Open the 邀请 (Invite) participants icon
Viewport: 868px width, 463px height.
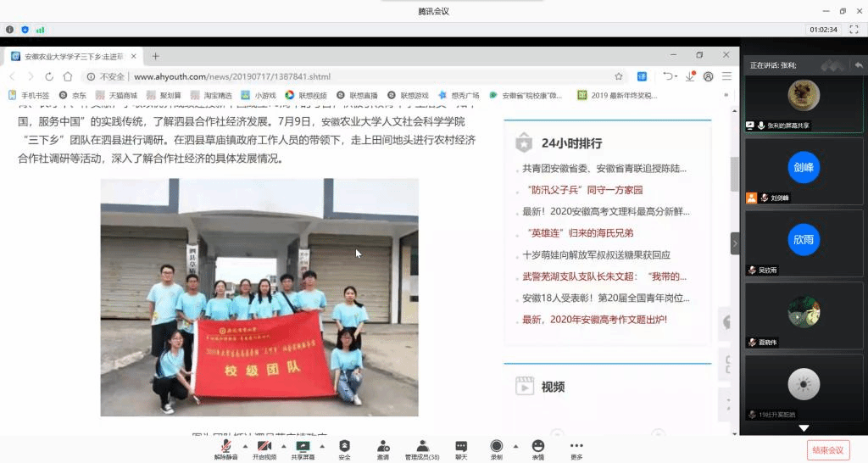click(383, 446)
